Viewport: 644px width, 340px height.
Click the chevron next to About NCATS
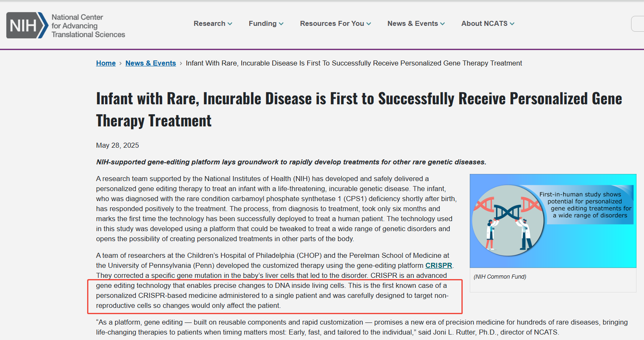[x=512, y=24]
